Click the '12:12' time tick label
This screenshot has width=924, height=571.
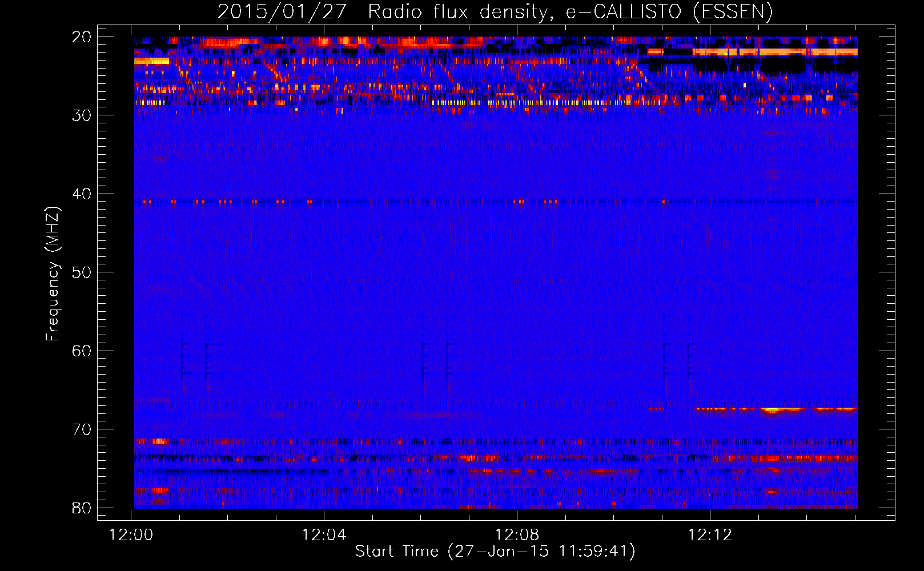click(710, 535)
